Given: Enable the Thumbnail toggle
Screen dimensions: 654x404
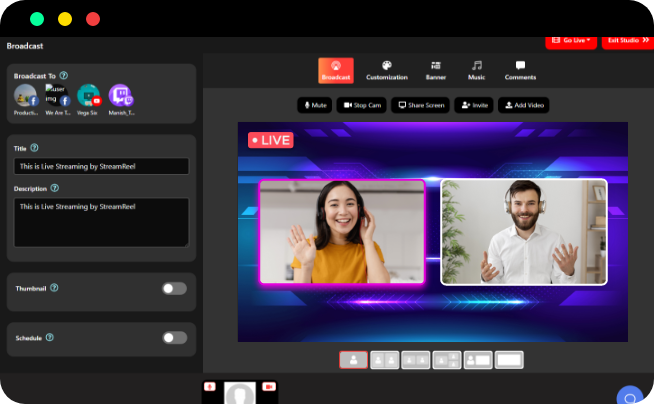Looking at the screenshot, I should (x=174, y=288).
